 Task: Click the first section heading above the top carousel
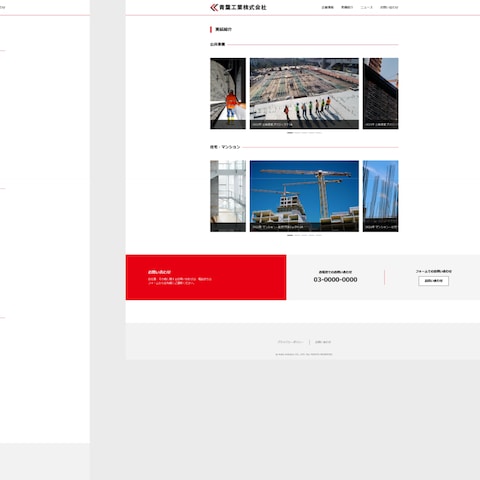pyautogui.click(x=217, y=44)
